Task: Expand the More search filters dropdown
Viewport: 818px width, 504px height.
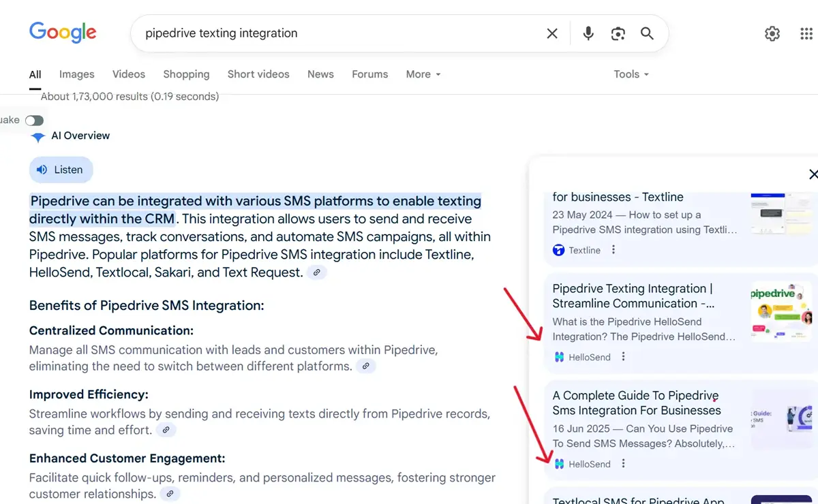Action: click(423, 74)
